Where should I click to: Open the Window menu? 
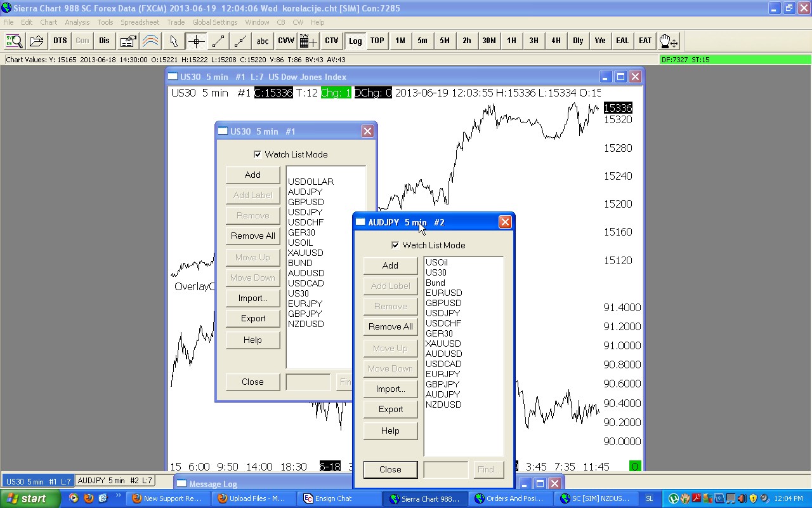pos(257,22)
